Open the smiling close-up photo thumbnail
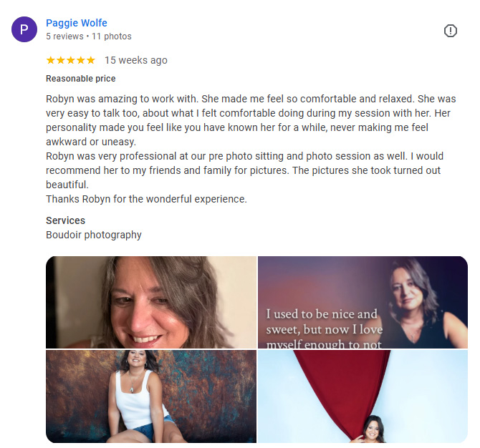 (150, 302)
